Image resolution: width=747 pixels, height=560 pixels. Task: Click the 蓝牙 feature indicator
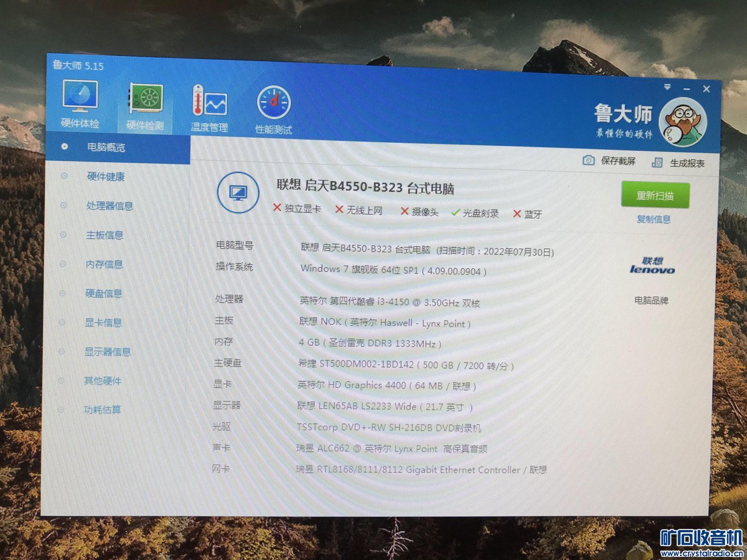tap(528, 214)
